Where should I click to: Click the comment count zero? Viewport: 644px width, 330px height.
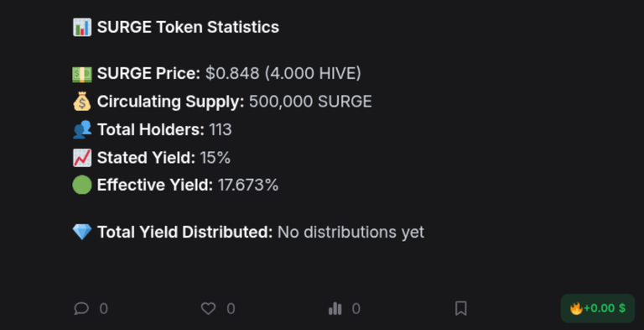coord(104,309)
